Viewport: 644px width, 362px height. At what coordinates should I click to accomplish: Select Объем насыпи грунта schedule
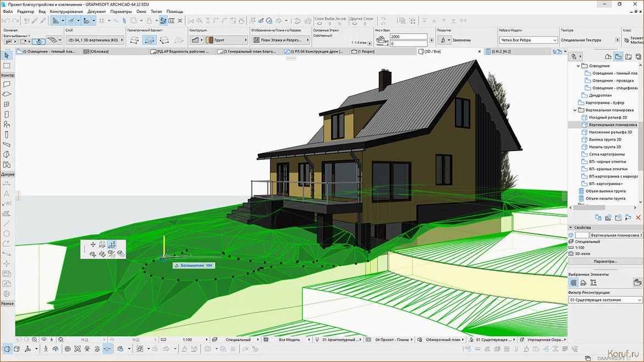[x=606, y=199]
